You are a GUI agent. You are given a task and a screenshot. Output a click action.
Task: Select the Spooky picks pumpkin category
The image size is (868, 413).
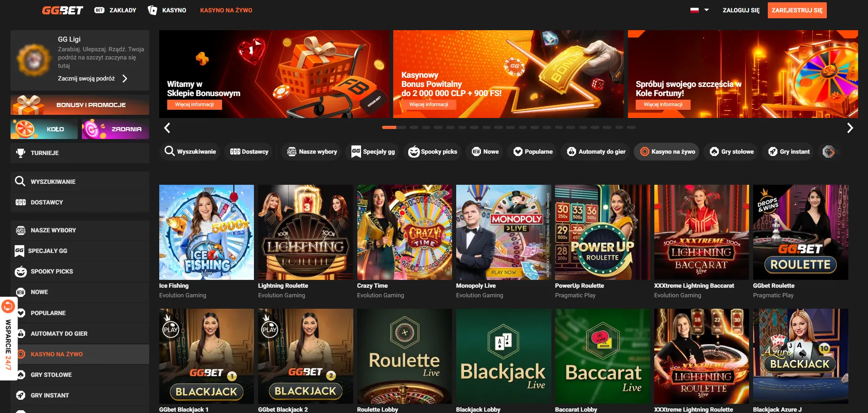click(433, 151)
